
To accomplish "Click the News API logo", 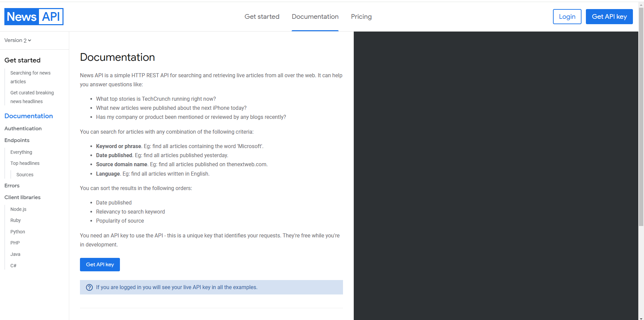I will (x=34, y=17).
